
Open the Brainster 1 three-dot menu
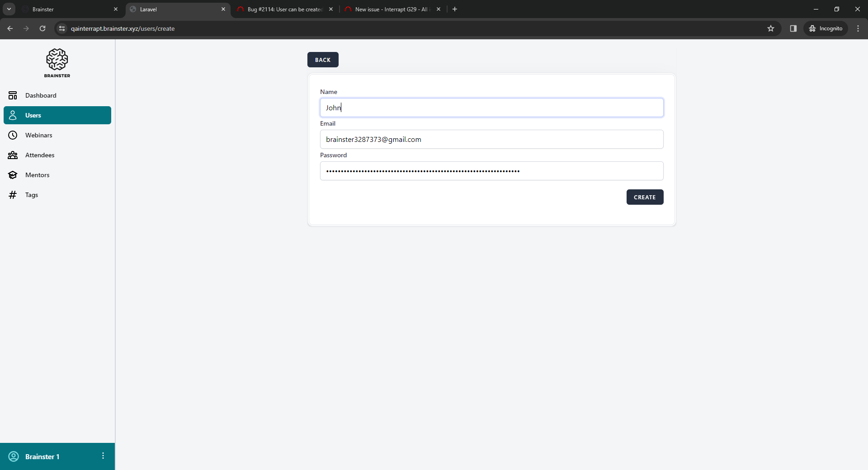103,456
